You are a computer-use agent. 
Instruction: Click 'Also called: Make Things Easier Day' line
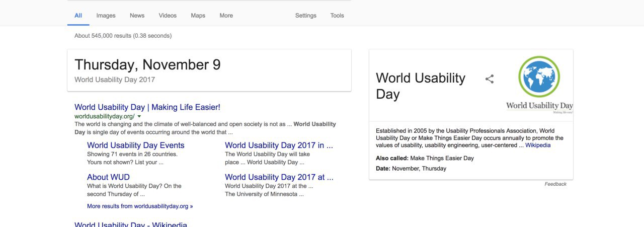pyautogui.click(x=425, y=158)
